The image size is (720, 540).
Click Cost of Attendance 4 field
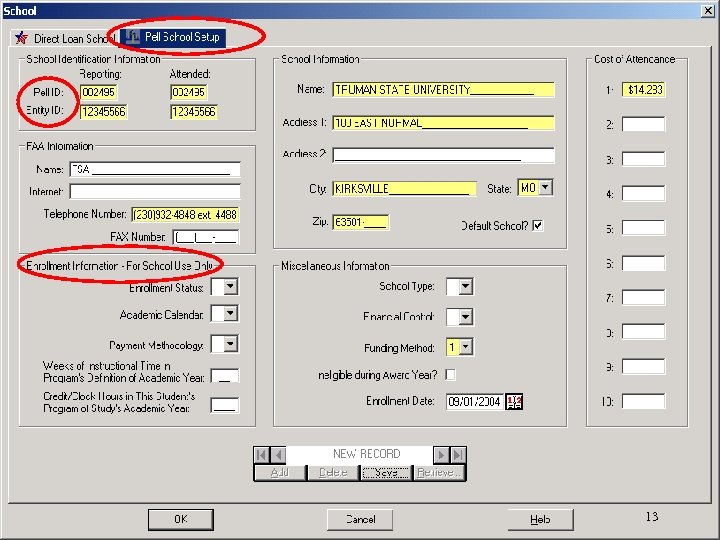coord(643,193)
